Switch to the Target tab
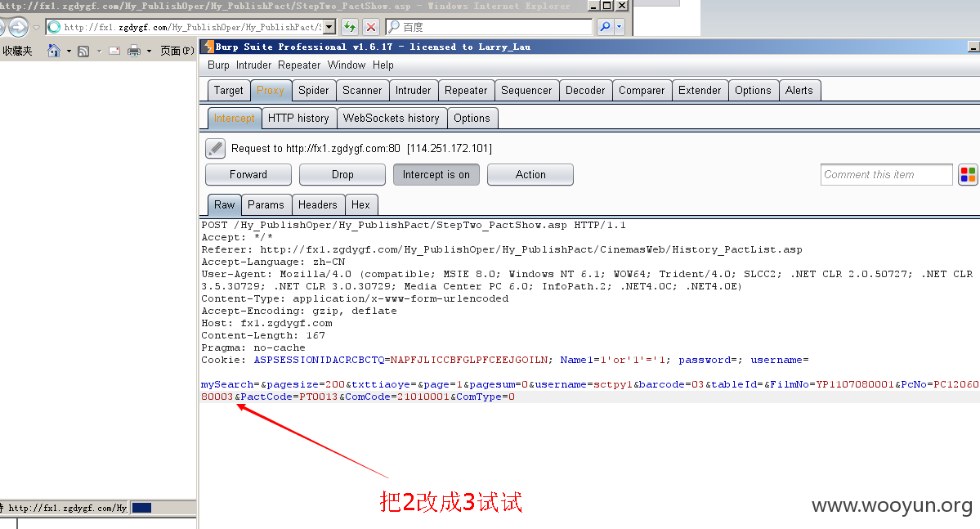Screen dimensions: 980x529 (228, 91)
